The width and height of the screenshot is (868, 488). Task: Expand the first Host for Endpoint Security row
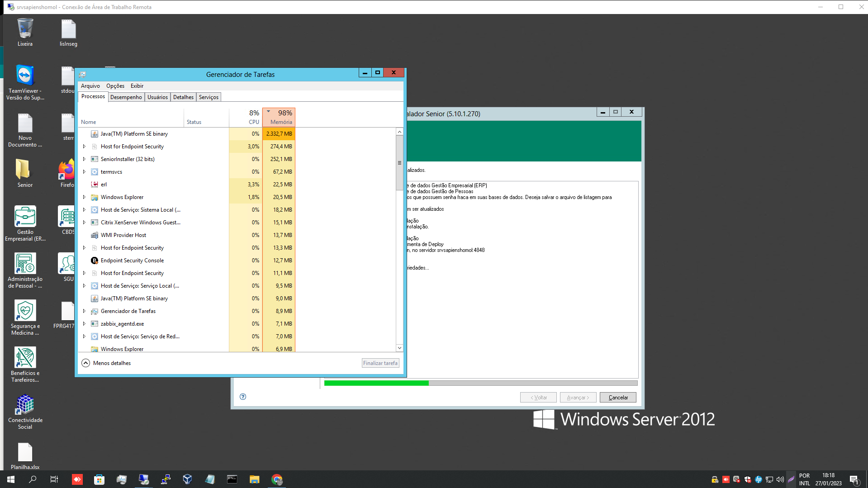tap(84, 147)
